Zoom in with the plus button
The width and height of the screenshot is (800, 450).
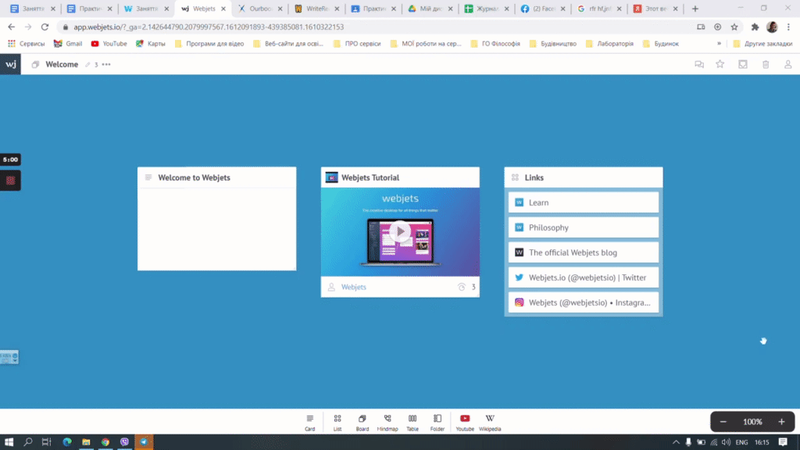click(782, 422)
